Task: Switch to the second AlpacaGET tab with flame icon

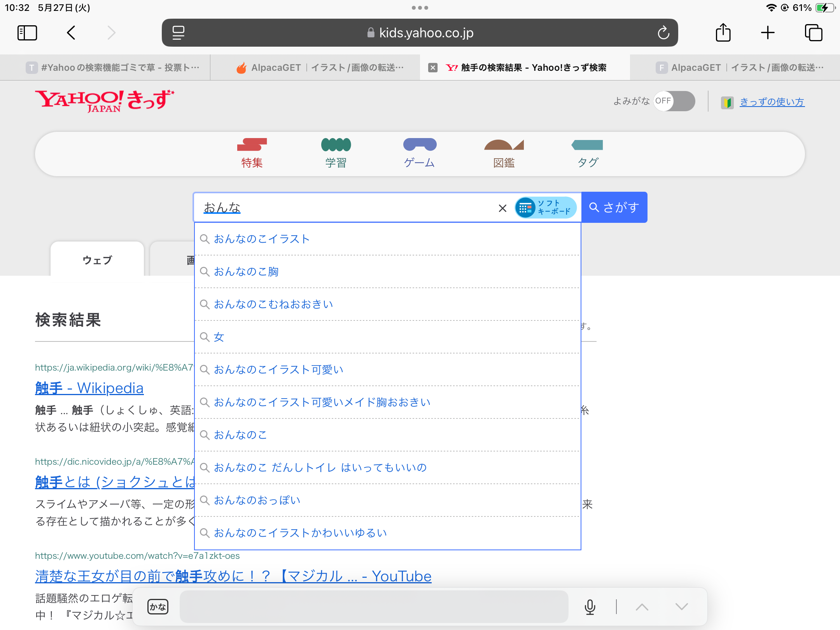Action: pos(315,68)
